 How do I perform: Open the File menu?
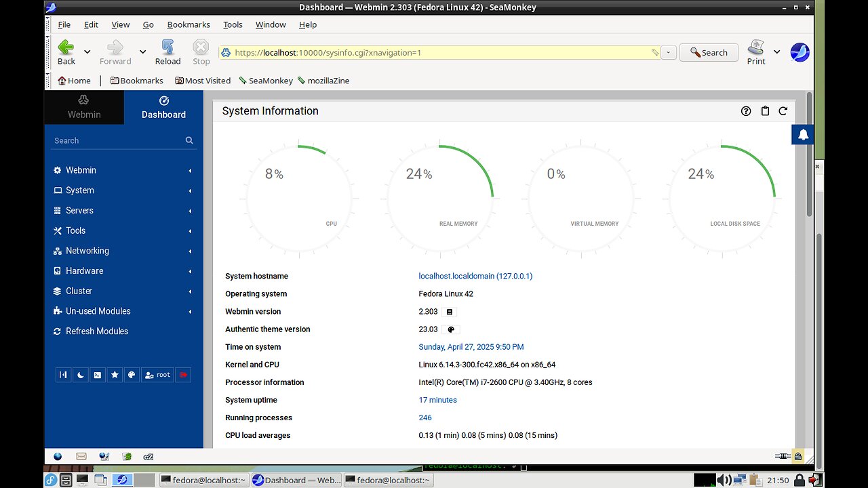point(64,24)
